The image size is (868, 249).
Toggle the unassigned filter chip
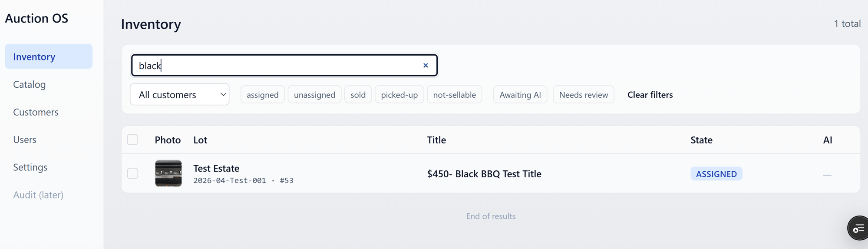[314, 94]
